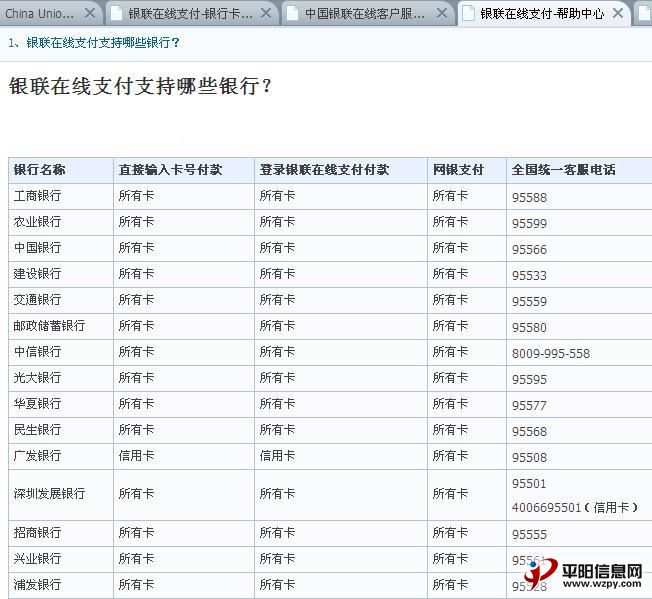Image resolution: width=652 pixels, height=599 pixels.
Task: Close the 银联在线支付-帮助中心 tab
Action: point(618,13)
